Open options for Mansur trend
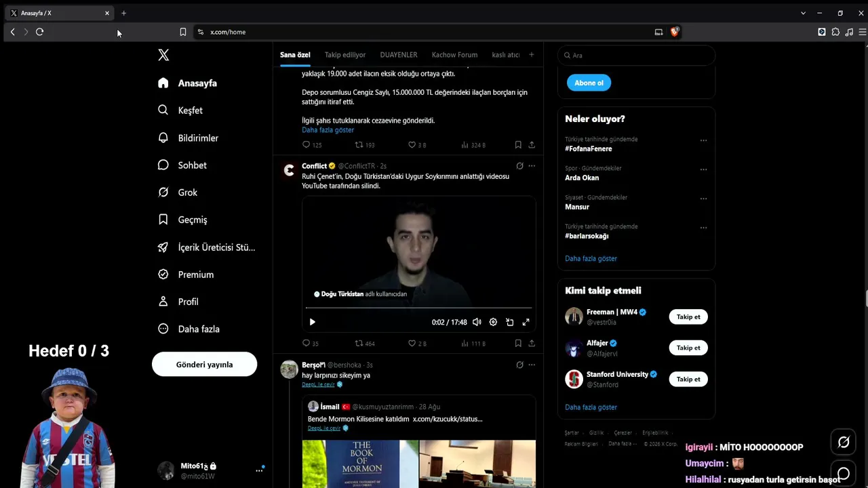This screenshot has width=868, height=488. pyautogui.click(x=703, y=199)
